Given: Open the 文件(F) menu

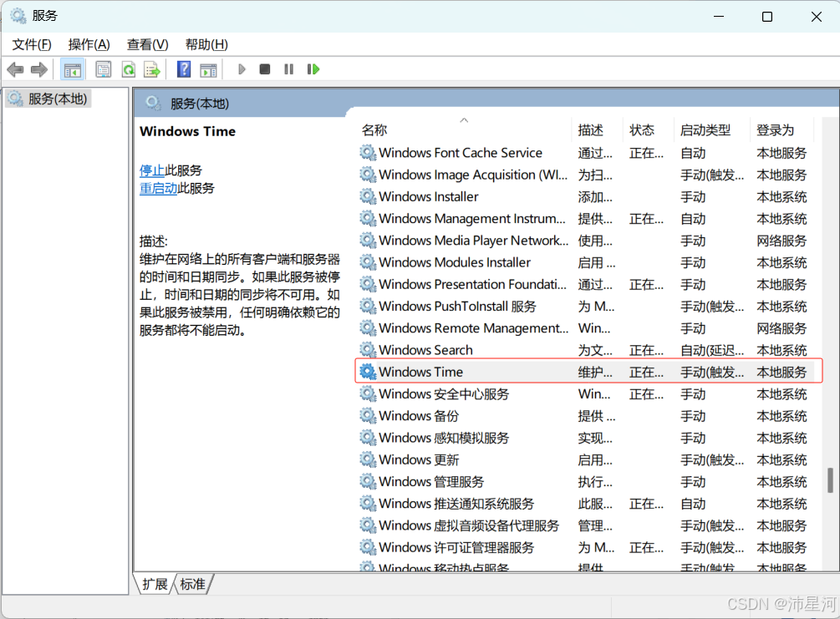Looking at the screenshot, I should [x=32, y=44].
